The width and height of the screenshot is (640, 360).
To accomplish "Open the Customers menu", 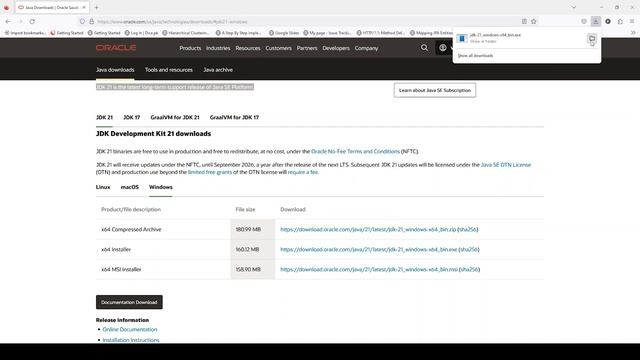I will (278, 48).
